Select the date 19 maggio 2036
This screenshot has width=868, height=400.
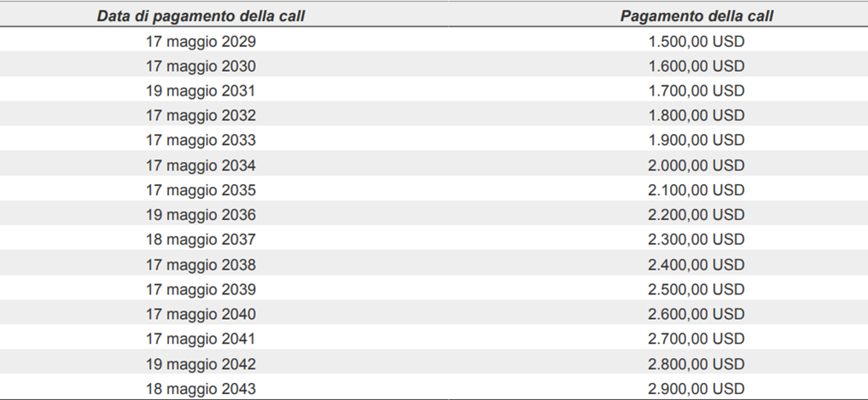click(201, 215)
